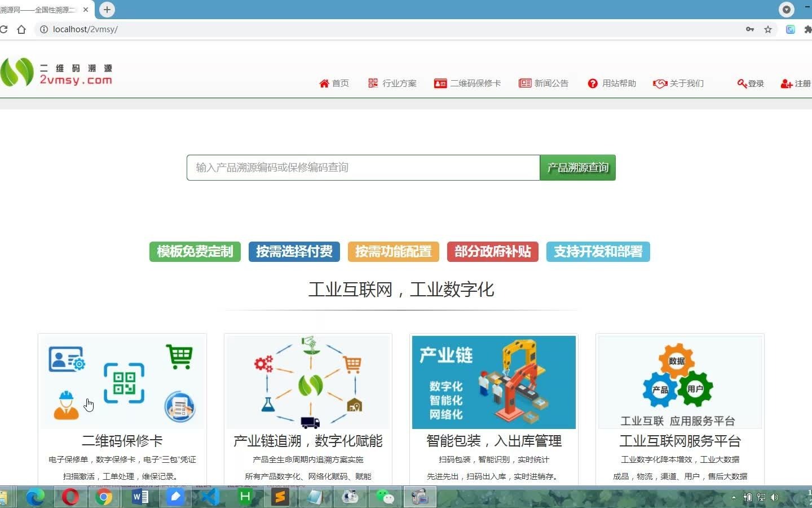Open VS Code from the taskbar
Viewport: 812px width, 508px height.
(x=210, y=497)
